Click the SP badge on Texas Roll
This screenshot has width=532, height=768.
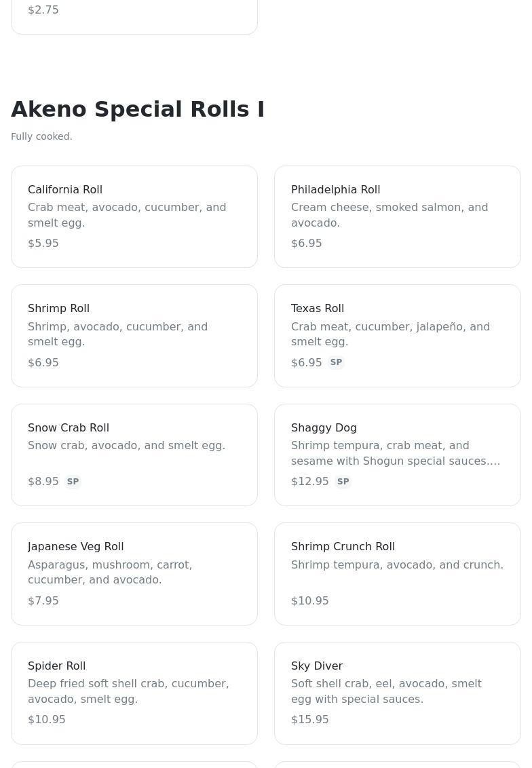pos(336,362)
